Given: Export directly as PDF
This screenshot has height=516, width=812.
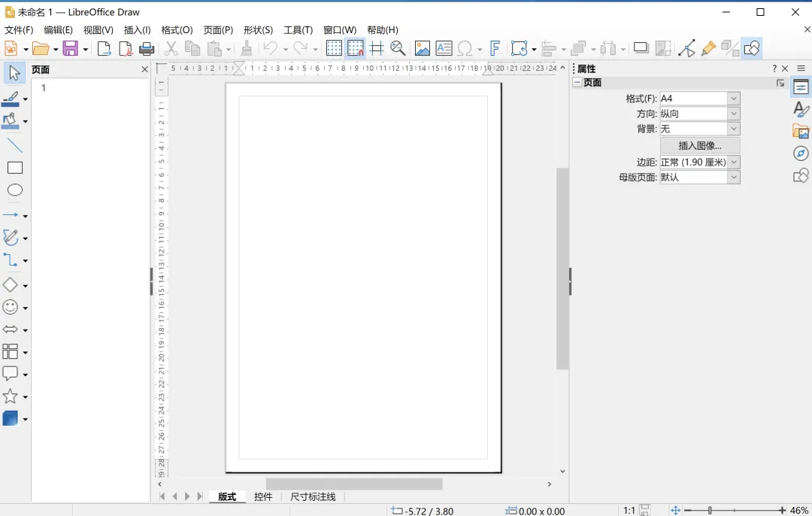Looking at the screenshot, I should (126, 49).
